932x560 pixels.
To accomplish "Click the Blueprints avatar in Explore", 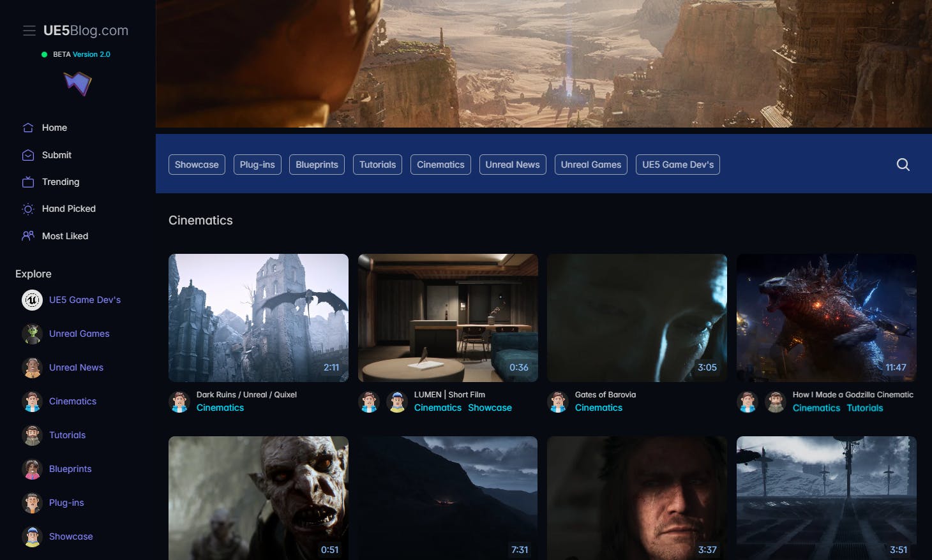I will [x=32, y=469].
